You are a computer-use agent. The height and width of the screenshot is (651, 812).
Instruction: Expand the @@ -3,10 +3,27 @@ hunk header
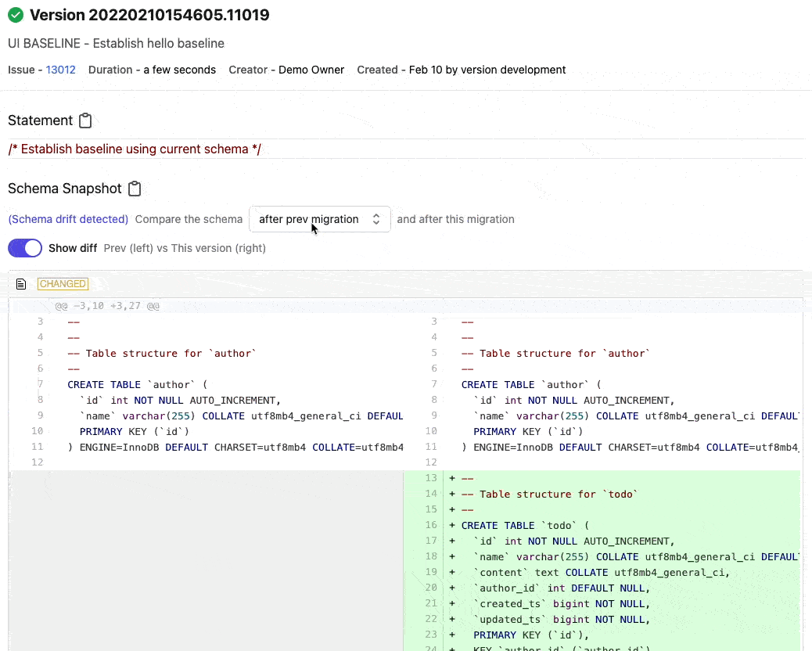107,306
